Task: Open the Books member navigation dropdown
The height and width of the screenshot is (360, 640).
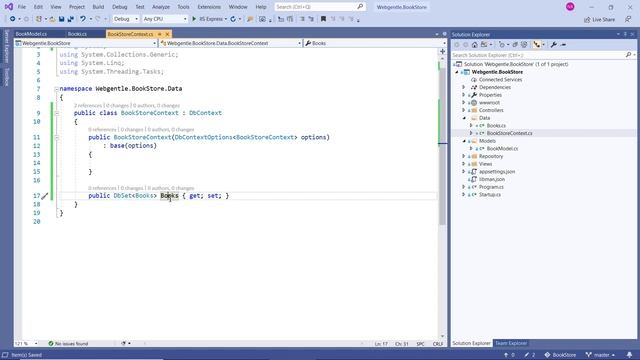Action: tap(375, 43)
